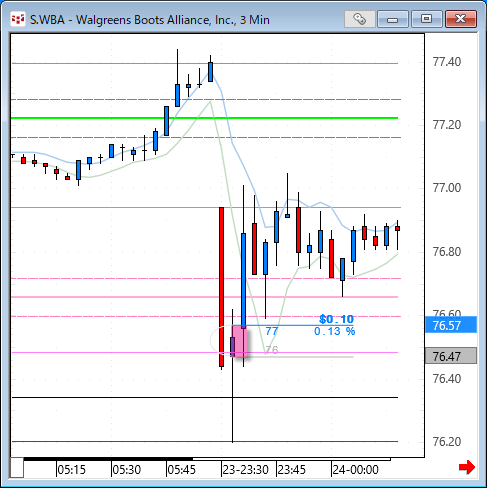This screenshot has width=487, height=488.
Task: Click the thick solid green line above 77.20
Action: (205, 118)
